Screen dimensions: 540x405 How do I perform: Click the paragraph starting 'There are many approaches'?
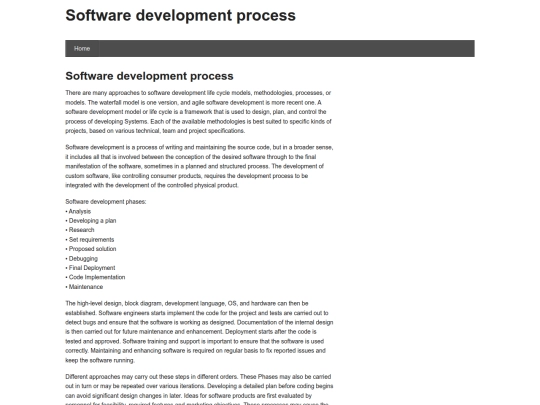pos(199,112)
